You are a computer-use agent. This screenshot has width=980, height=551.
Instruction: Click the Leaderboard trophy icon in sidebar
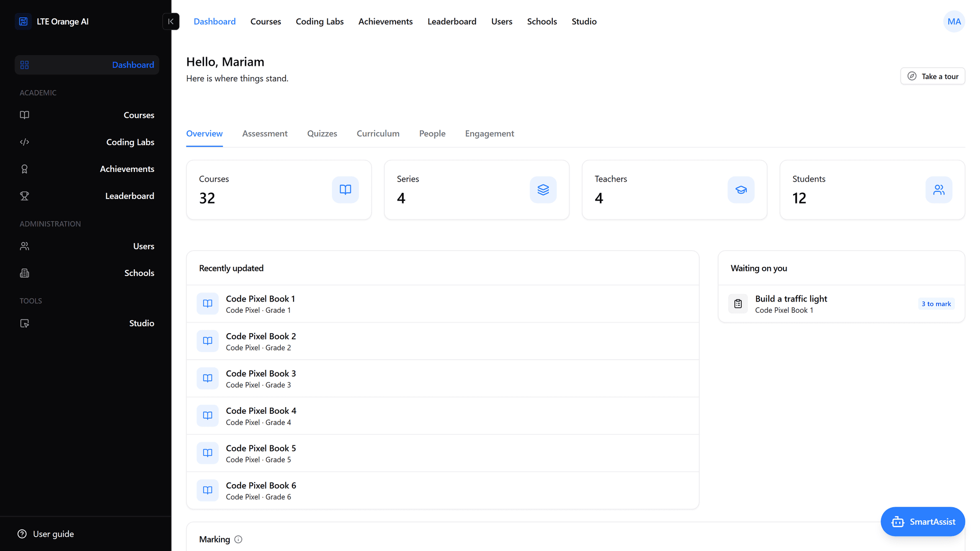tap(24, 196)
